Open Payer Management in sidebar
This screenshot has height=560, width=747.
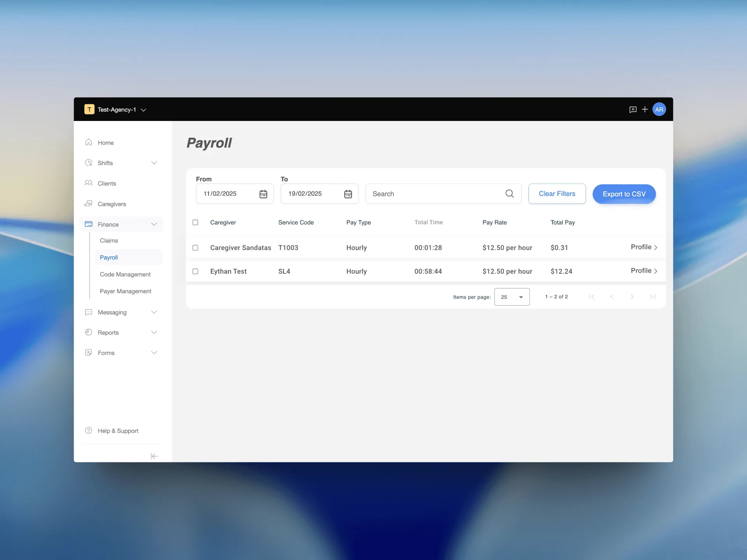[x=126, y=291]
